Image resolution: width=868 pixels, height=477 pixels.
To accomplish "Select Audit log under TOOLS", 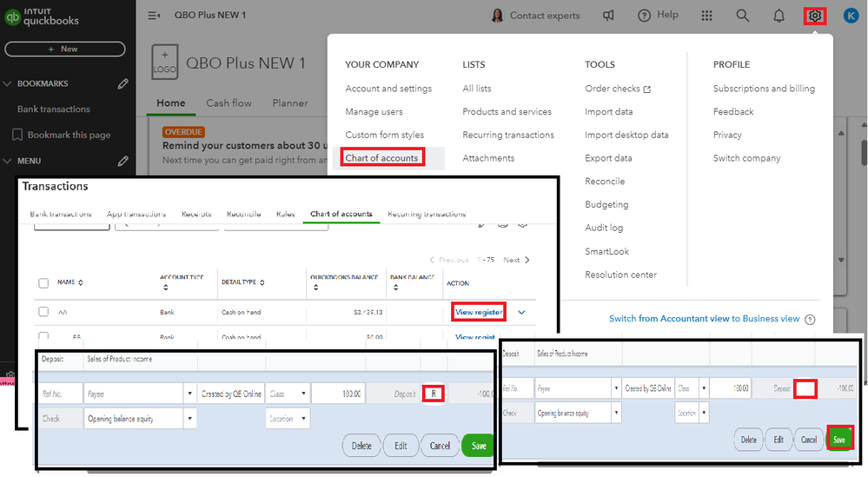I will coord(603,228).
